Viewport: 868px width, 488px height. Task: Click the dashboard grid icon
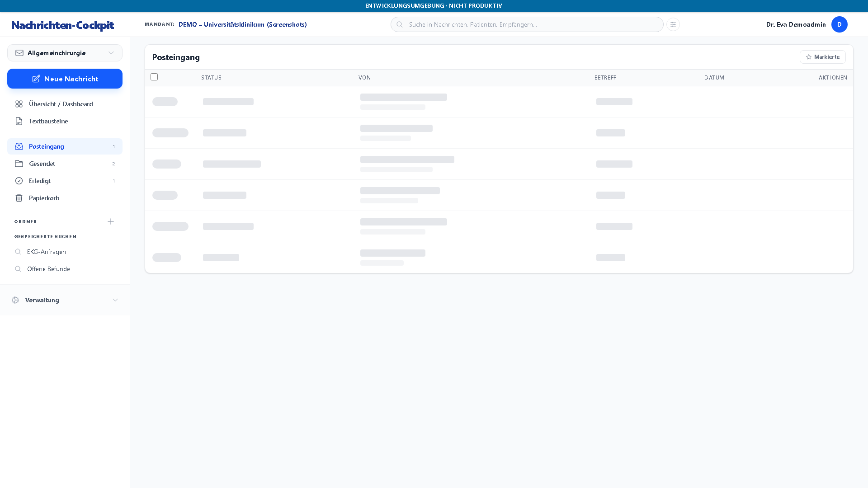tap(19, 104)
